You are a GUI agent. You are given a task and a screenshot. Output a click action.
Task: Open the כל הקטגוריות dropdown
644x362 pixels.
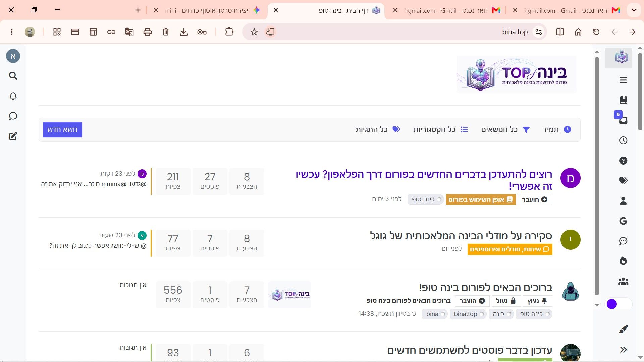(x=440, y=130)
